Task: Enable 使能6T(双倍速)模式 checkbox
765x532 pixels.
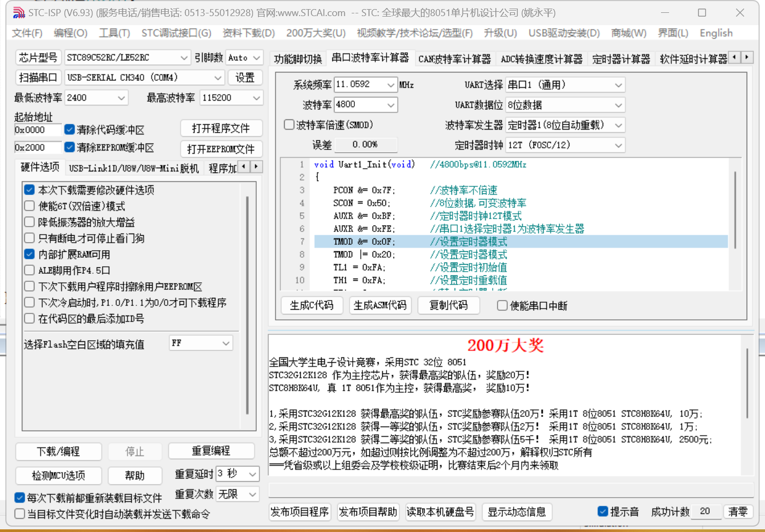Action: point(29,206)
